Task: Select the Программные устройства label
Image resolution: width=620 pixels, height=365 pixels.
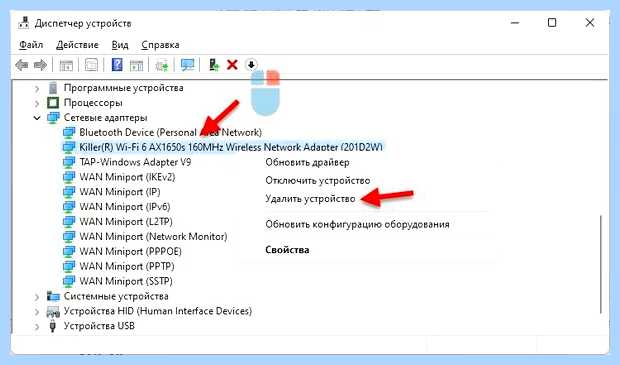Action: tap(123, 88)
